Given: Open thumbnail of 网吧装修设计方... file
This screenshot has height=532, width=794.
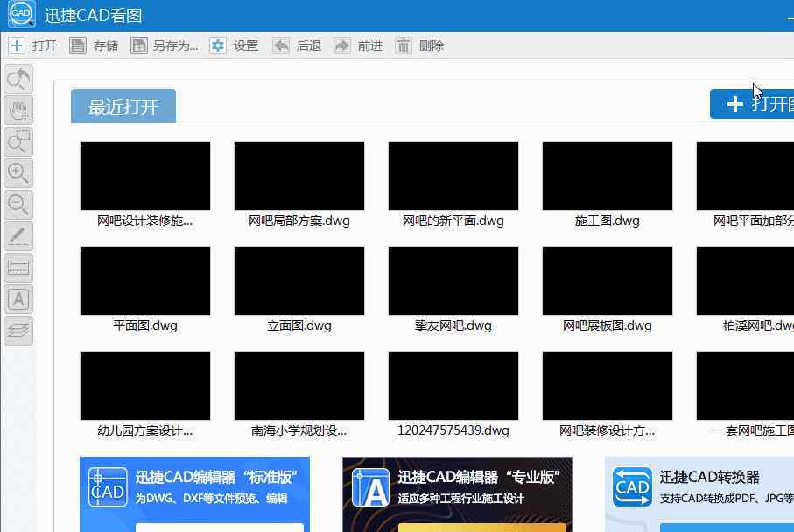Looking at the screenshot, I should 608,386.
